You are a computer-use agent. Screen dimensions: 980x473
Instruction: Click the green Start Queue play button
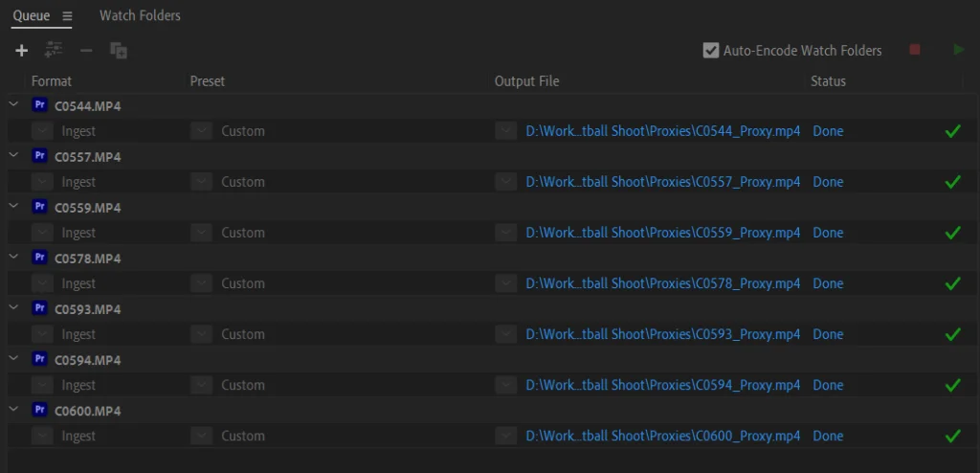959,50
